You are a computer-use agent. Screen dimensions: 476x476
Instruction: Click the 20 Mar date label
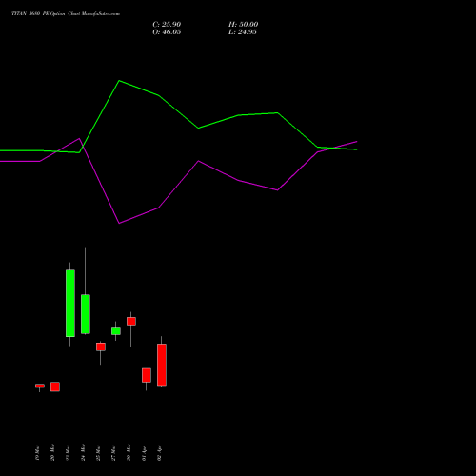coord(52,452)
